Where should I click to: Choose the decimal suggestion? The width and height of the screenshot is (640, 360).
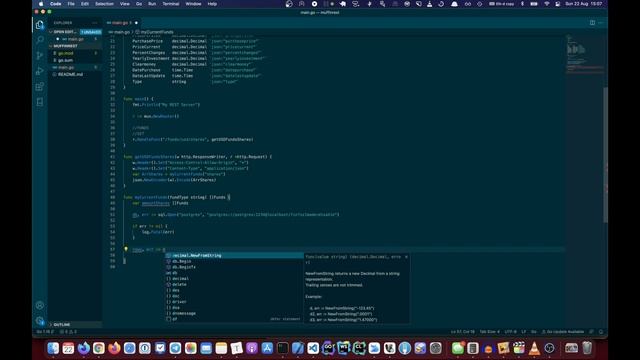234,279
